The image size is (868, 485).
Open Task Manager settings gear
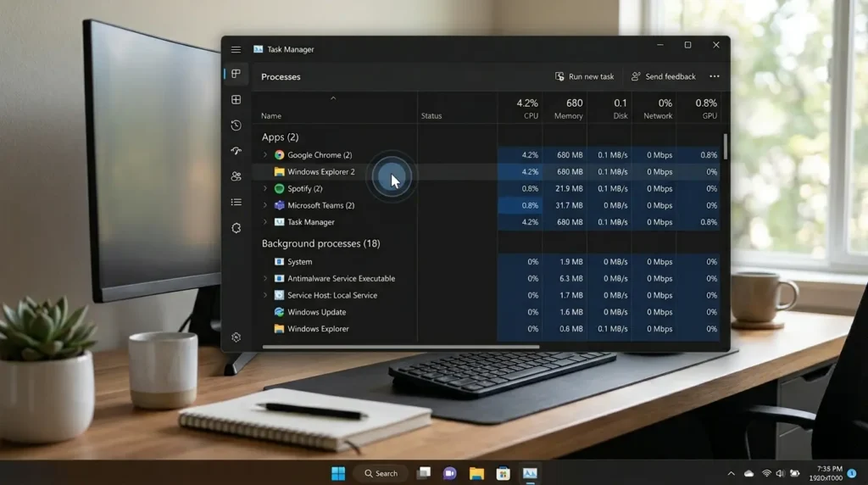(x=236, y=337)
